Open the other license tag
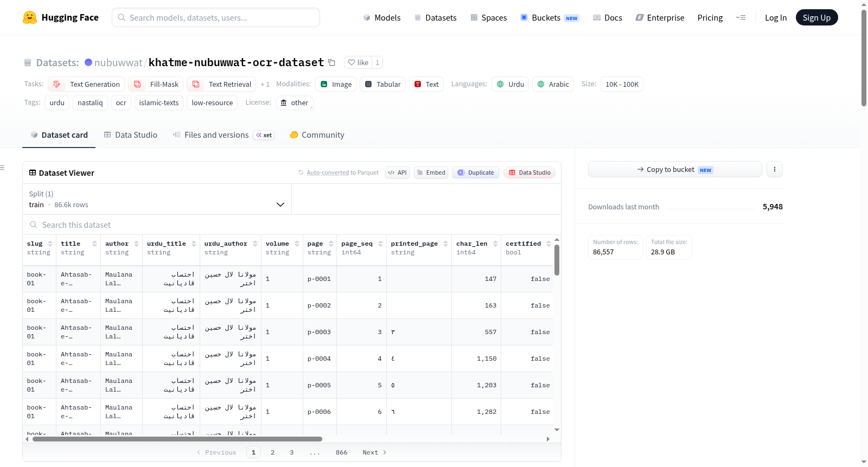Screen dimensions: 868x467 pos(295,103)
